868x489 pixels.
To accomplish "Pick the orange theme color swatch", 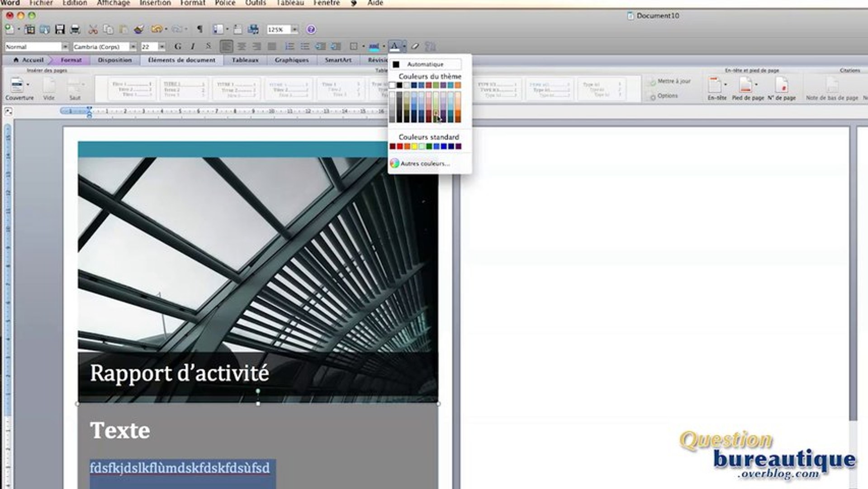I will pyautogui.click(x=458, y=86).
